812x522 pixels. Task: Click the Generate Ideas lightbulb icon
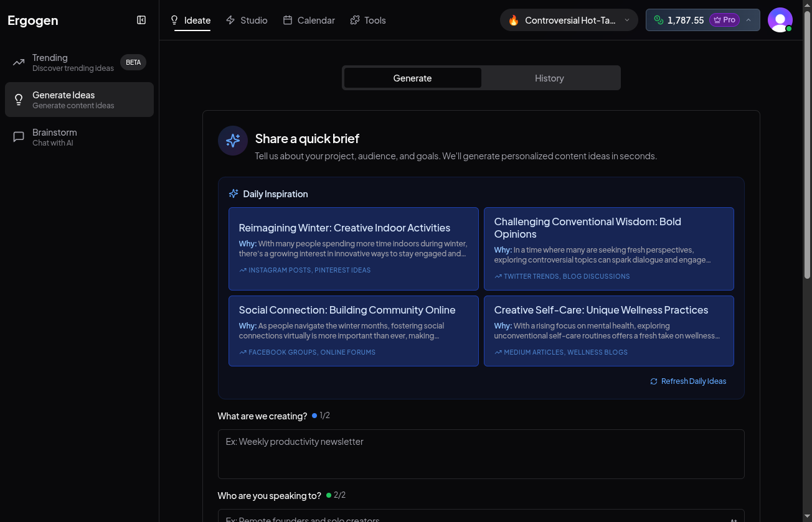coord(19,100)
